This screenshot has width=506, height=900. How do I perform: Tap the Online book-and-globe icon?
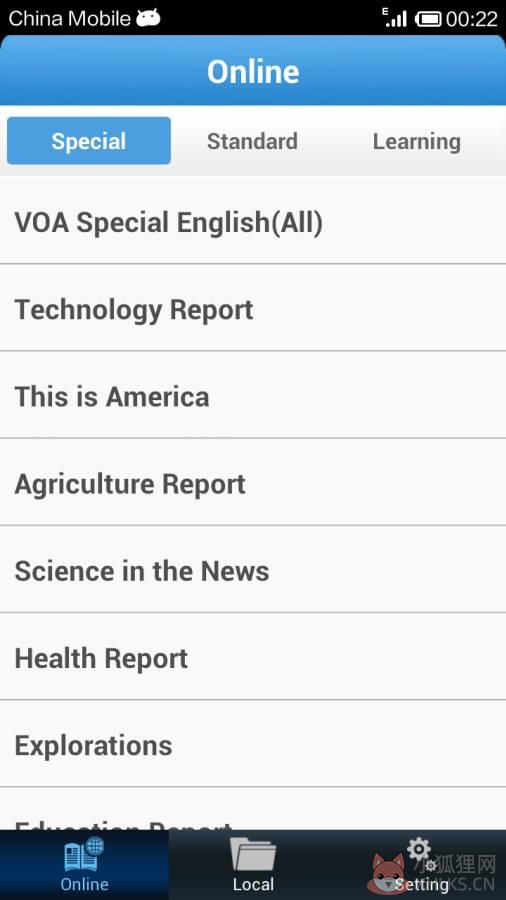coord(84,854)
